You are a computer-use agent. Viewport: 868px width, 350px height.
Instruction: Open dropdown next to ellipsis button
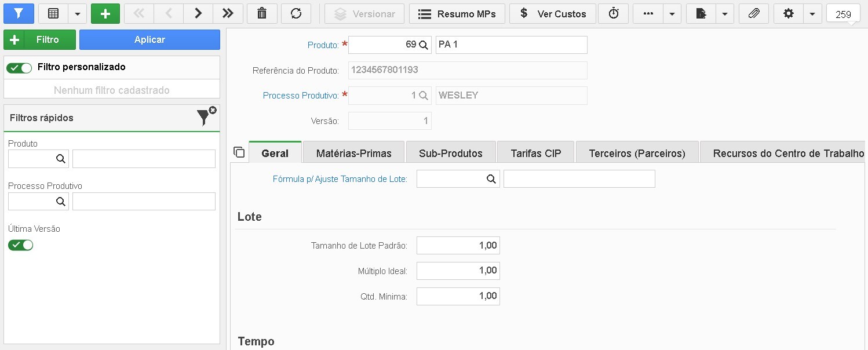672,13
